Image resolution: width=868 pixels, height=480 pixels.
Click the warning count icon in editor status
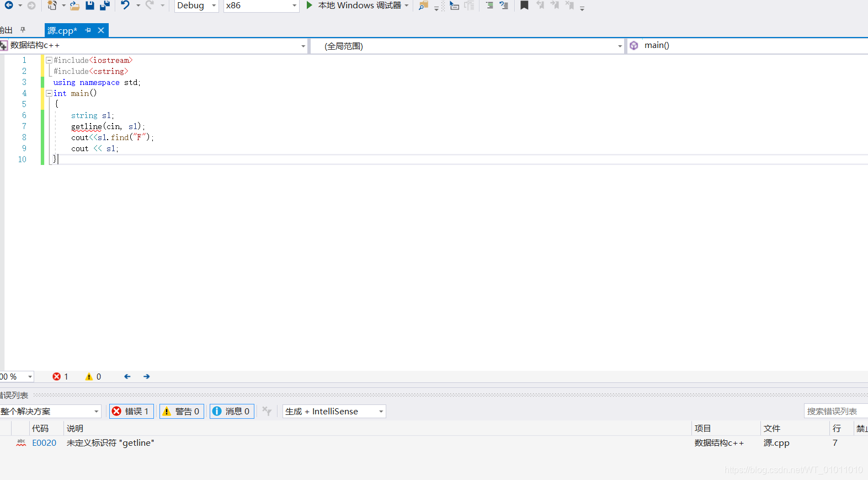click(89, 376)
